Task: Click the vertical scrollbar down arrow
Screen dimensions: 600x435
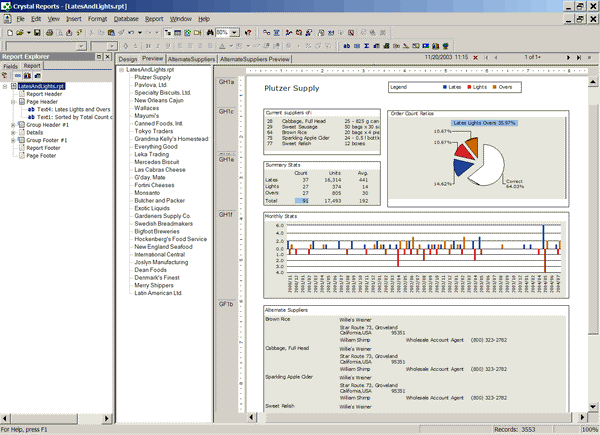Action: pyautogui.click(x=593, y=407)
